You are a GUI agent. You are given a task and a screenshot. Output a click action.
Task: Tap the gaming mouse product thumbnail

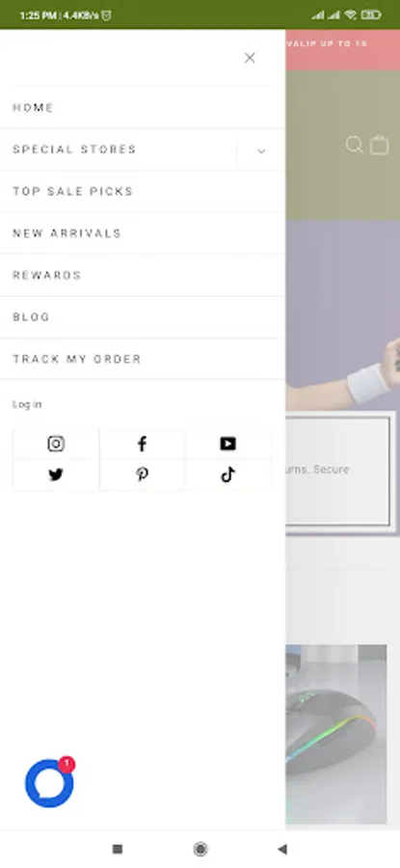(x=336, y=734)
